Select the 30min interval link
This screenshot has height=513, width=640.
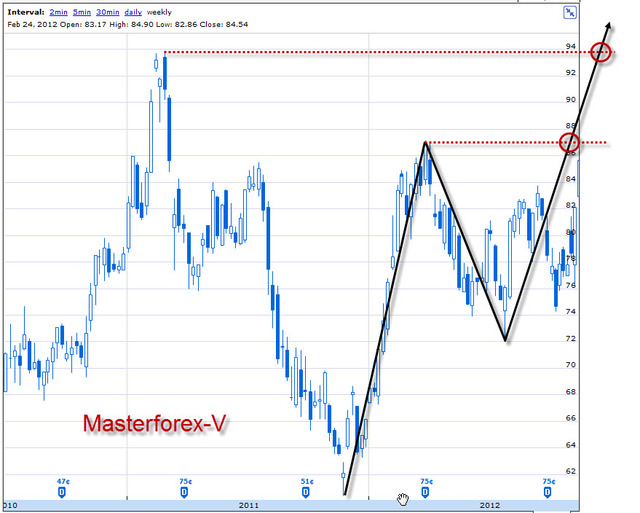(x=108, y=12)
